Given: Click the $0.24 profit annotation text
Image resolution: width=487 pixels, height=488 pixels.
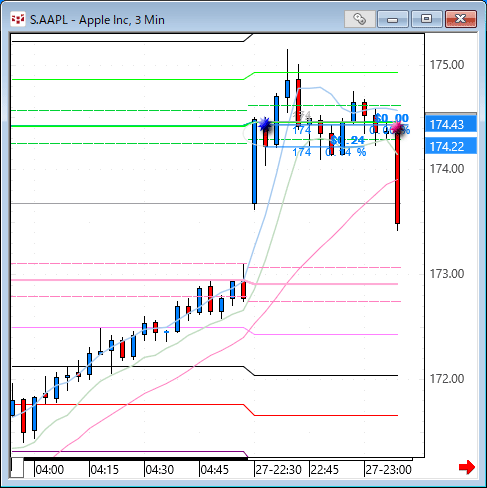Looking at the screenshot, I should (348, 140).
